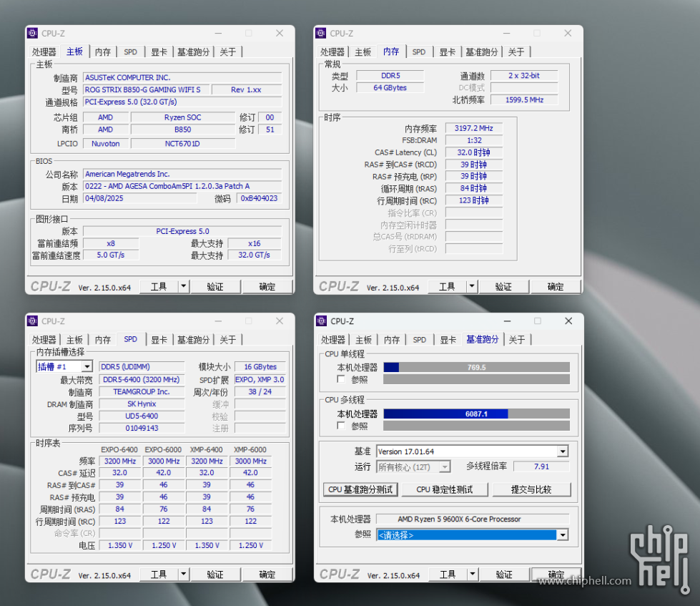Open 主板 tab in the benchmark window

(363, 340)
